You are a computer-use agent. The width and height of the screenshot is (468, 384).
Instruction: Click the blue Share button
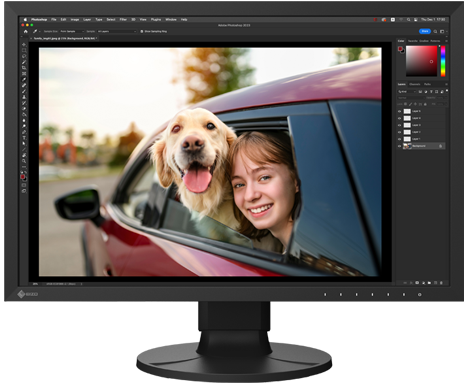point(425,31)
